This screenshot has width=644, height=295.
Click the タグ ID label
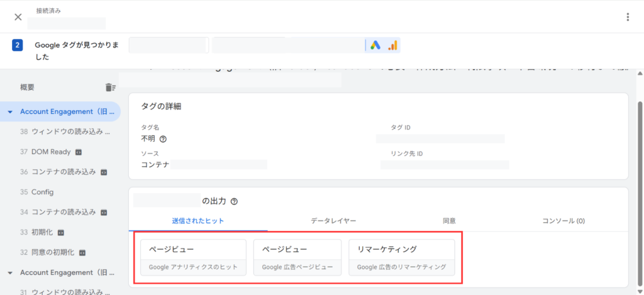401,128
